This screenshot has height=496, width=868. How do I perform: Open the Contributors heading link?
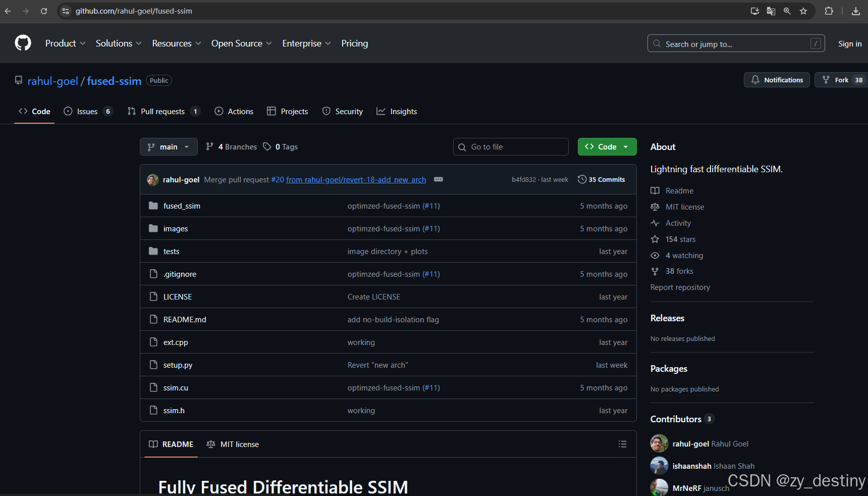tap(682, 419)
